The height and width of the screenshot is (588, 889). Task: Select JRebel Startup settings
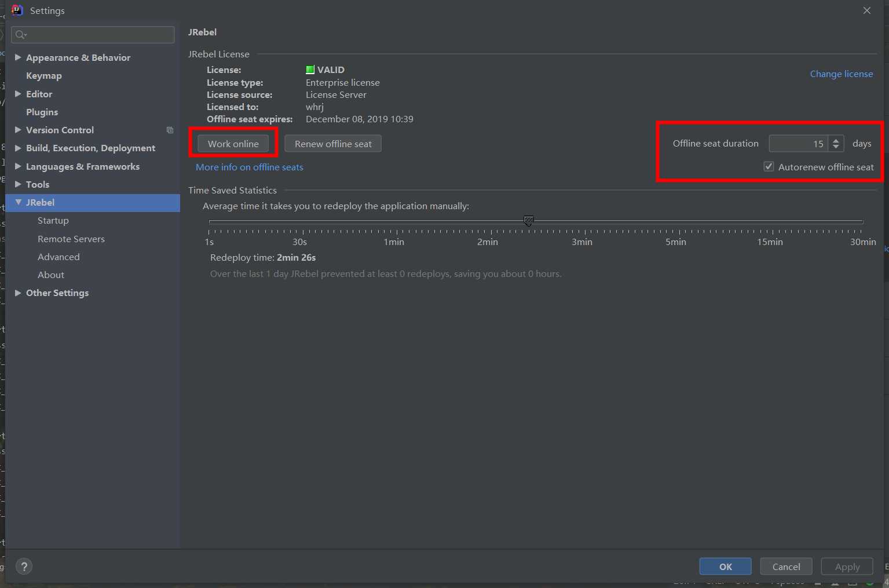point(53,221)
